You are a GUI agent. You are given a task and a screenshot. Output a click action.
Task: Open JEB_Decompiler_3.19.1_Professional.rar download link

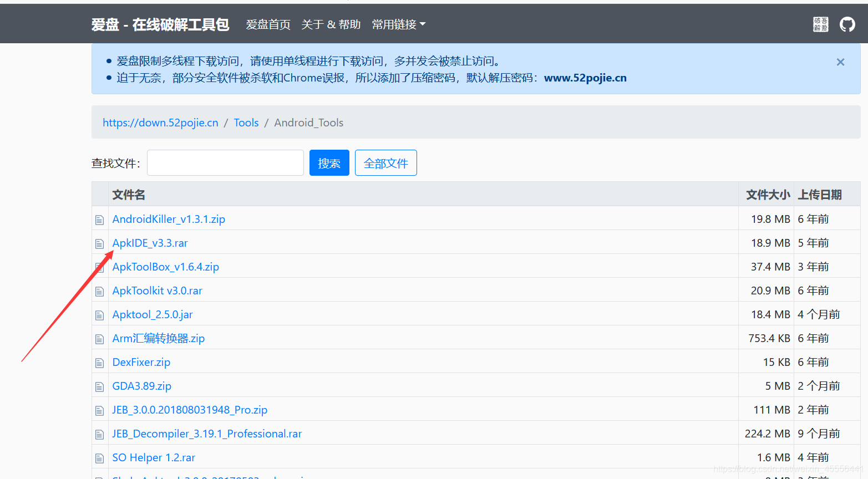tap(207, 434)
